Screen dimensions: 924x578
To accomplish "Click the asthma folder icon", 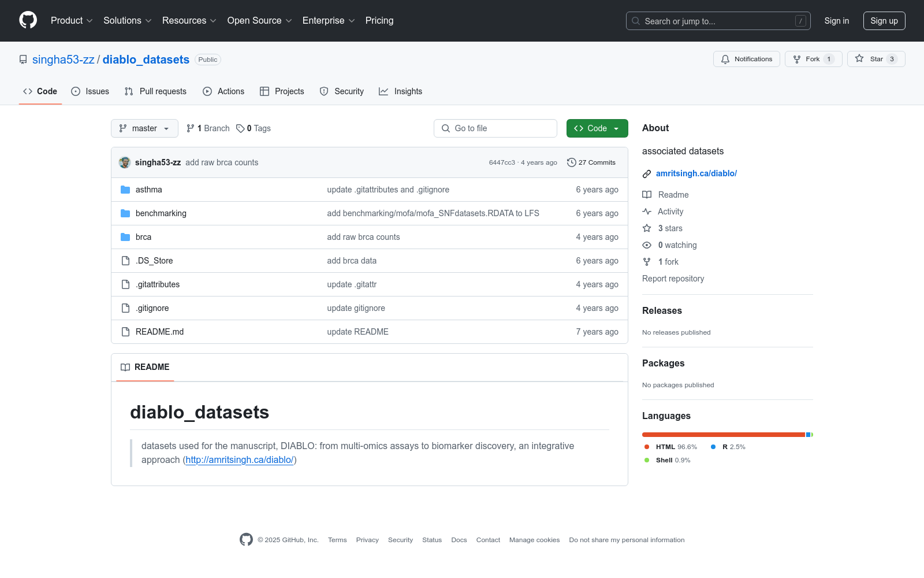I will click(x=125, y=190).
